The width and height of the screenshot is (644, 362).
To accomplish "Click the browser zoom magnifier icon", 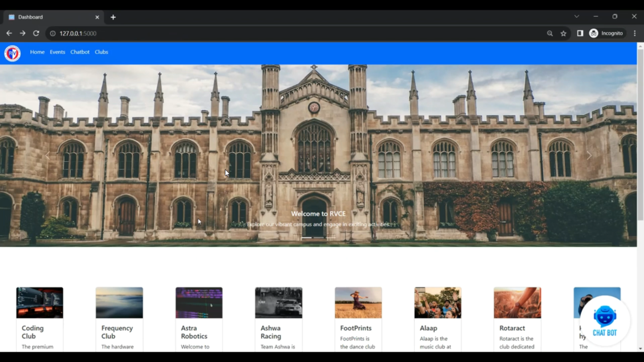I will [550, 33].
